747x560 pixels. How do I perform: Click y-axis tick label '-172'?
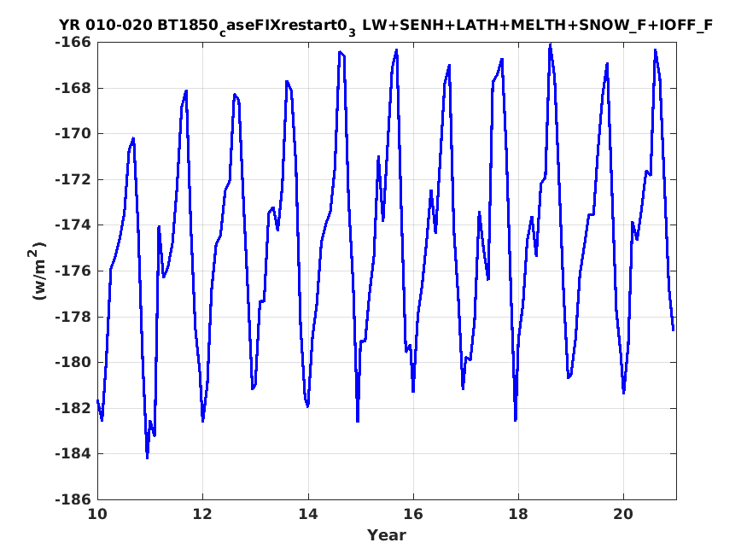73,180
